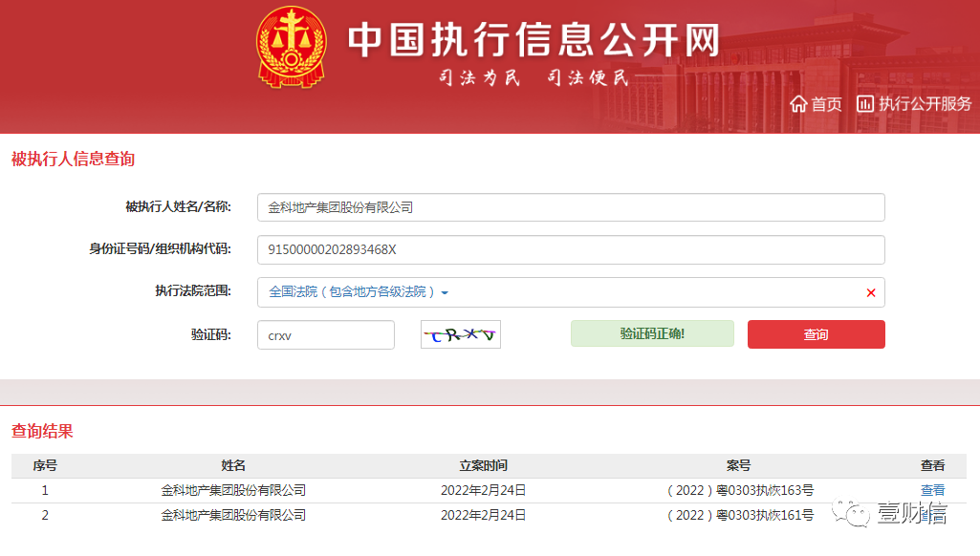Open the 首页 home page link
Screen dimensions: 980x556
coord(826,104)
